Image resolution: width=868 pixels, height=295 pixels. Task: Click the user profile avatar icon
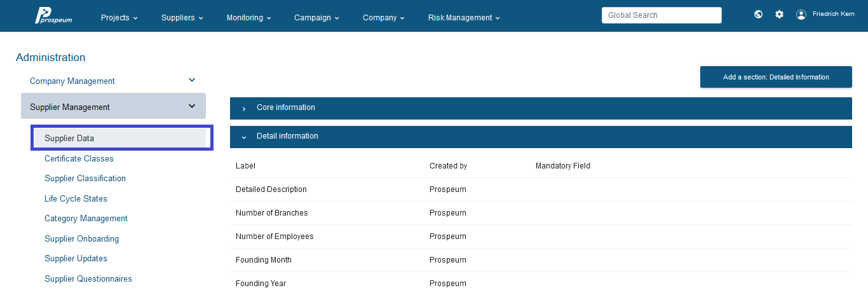pyautogui.click(x=801, y=14)
